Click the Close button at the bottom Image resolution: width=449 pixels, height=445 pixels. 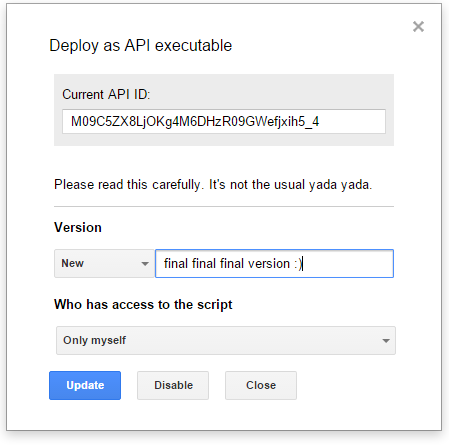(261, 385)
